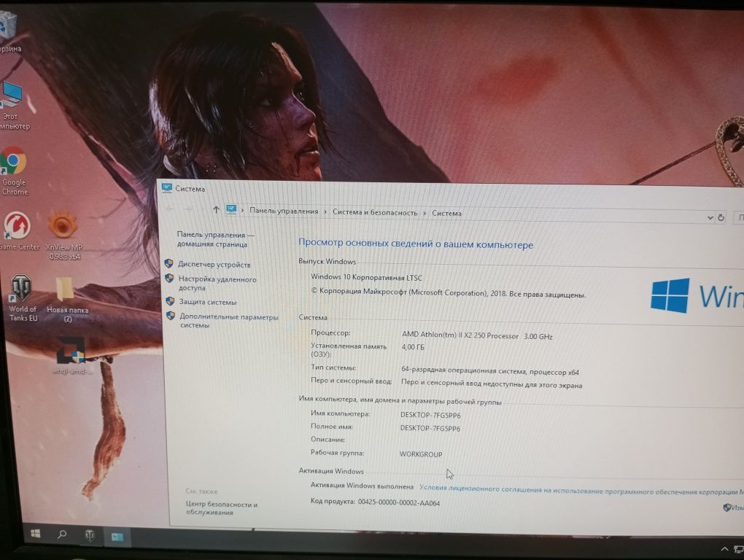Open the address bar history dropdown
This screenshot has width=744, height=560.
(x=710, y=217)
